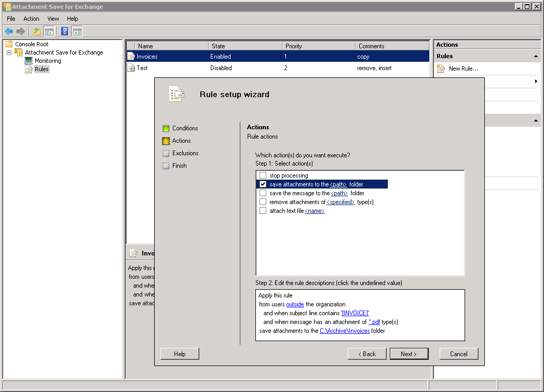Screen dimensions: 544x392
Task: Click the '[INVOICE]' subject link
Action: 355,313
